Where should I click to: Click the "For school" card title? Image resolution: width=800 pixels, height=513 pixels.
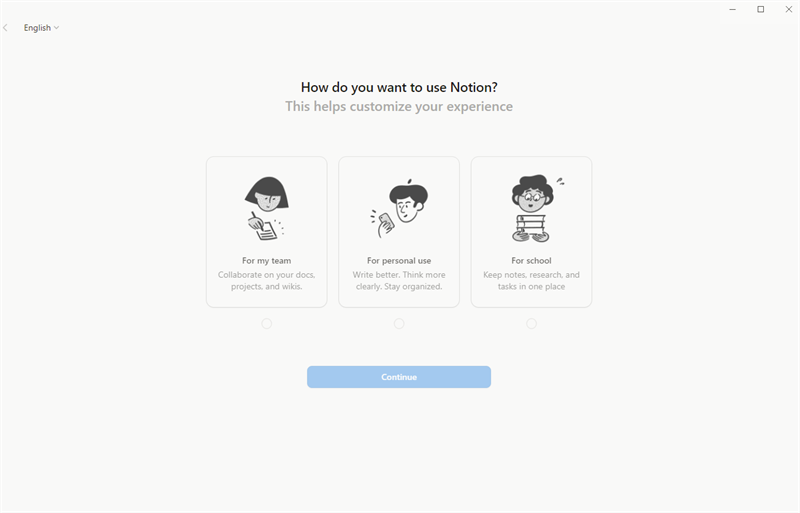click(531, 261)
